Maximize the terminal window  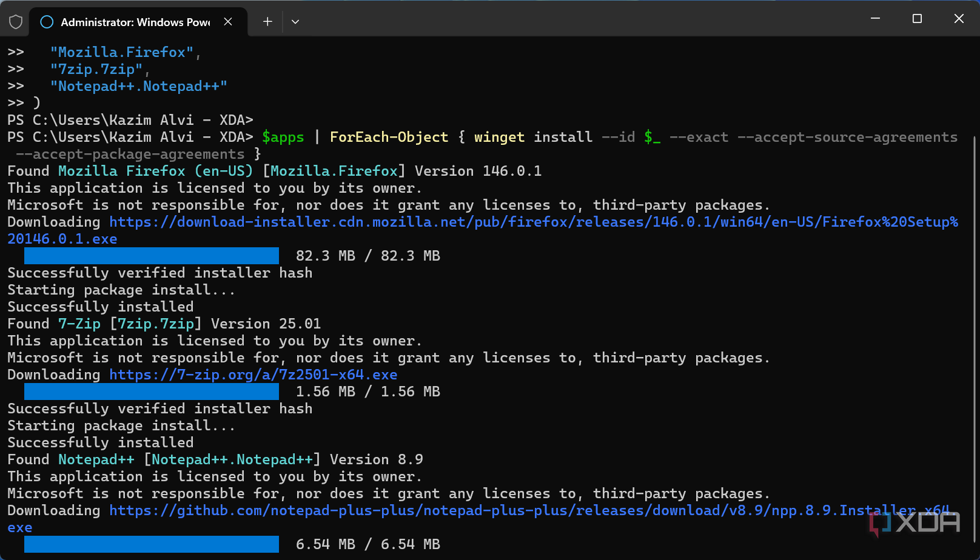917,19
